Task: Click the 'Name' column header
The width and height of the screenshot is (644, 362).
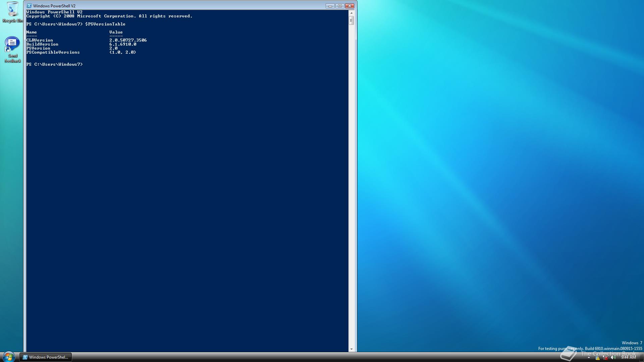Action: click(x=32, y=32)
